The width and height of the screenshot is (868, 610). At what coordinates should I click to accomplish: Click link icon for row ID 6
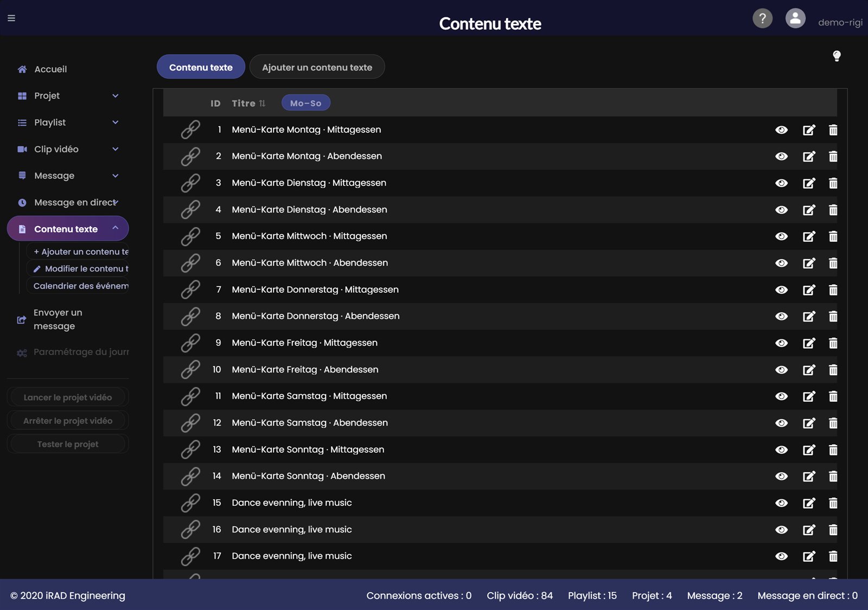(x=190, y=263)
